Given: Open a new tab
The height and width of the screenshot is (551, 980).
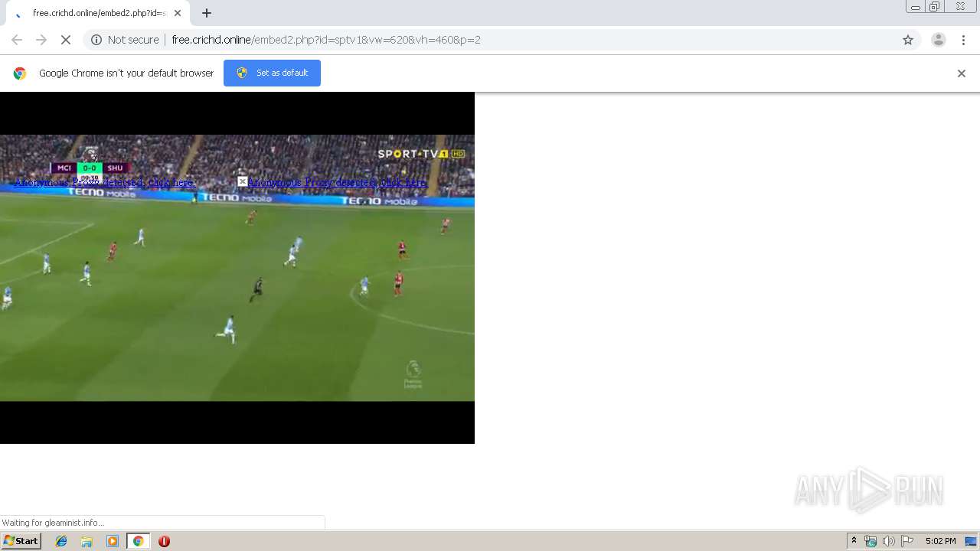Looking at the screenshot, I should [x=207, y=13].
